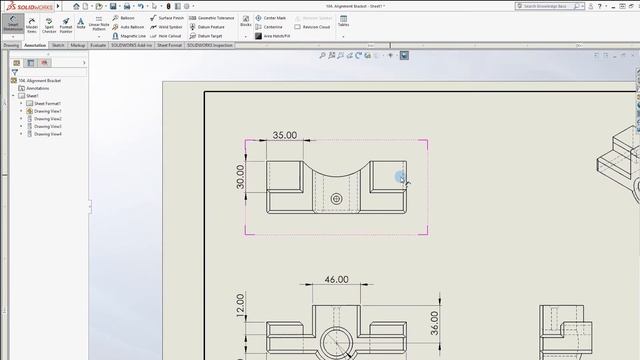Insert a Note annotation

[x=81, y=23]
